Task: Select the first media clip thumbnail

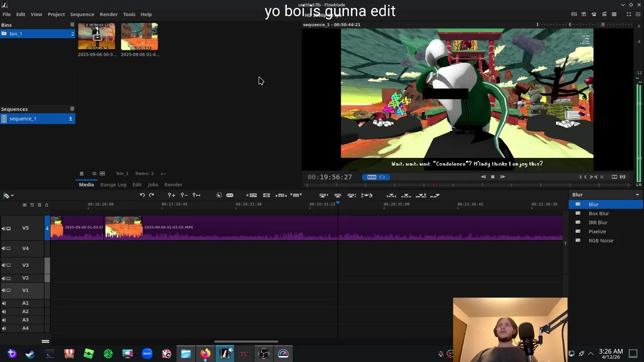Action: coord(97,37)
